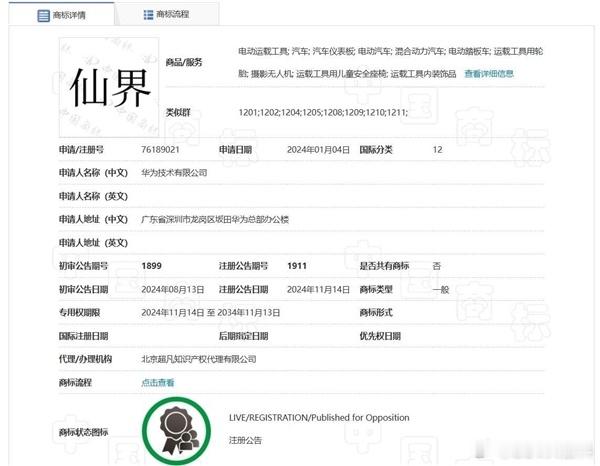
Task: Select applicant name 华为技术有限公司
Action: tap(174, 173)
